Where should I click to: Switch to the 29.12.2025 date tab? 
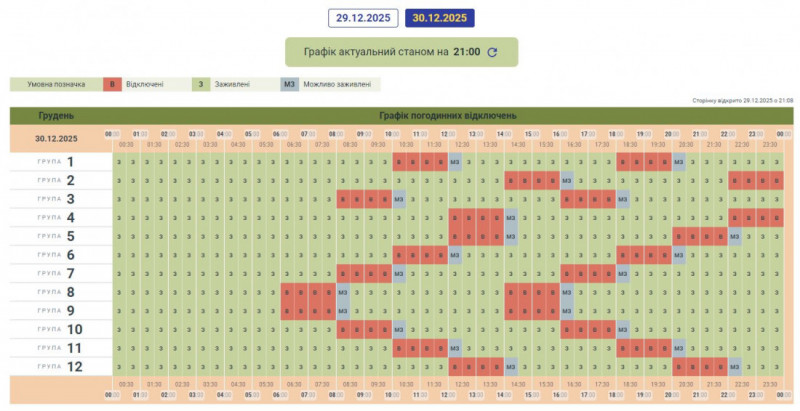pos(363,18)
